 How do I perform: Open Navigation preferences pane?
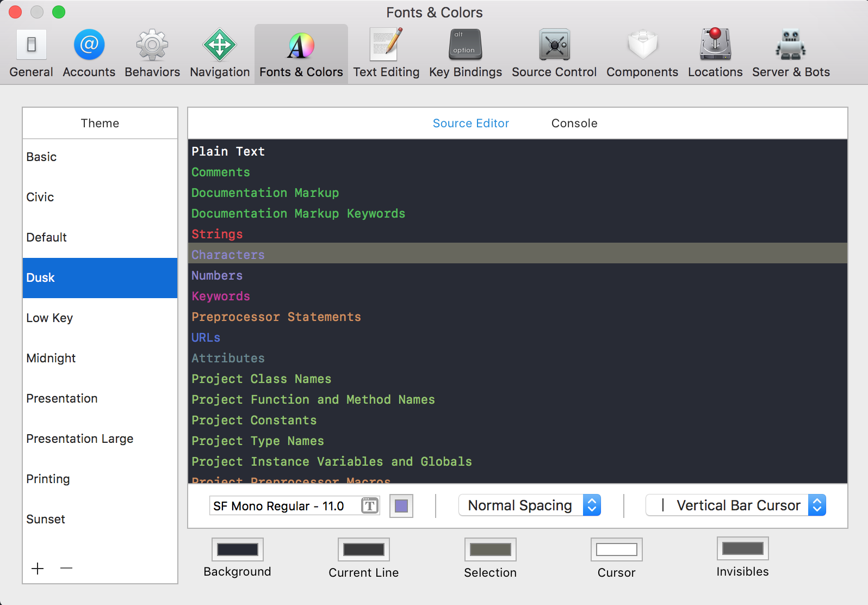point(220,54)
